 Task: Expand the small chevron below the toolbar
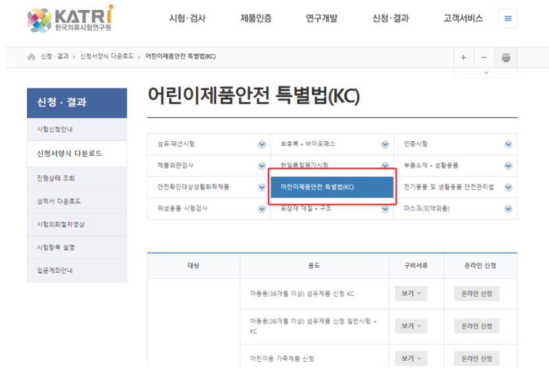coord(486,72)
